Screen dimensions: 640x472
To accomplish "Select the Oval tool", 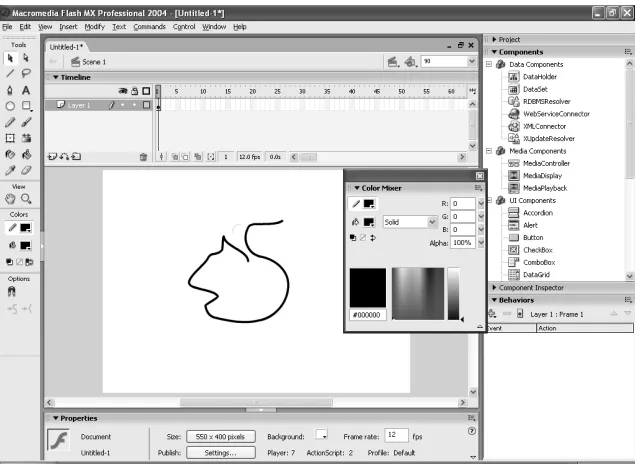I will tap(10, 106).
